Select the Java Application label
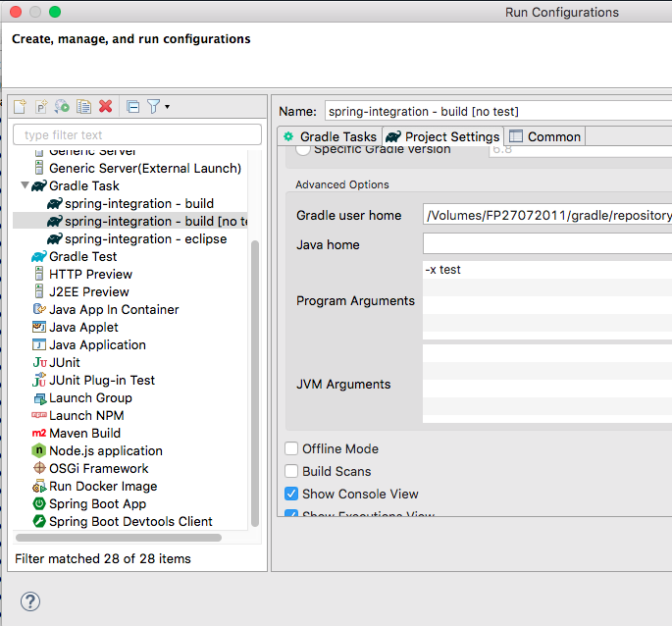Image resolution: width=672 pixels, height=626 pixels. (97, 344)
